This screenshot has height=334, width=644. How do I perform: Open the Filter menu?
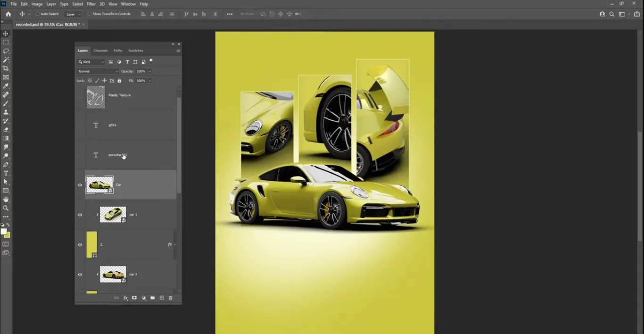click(x=91, y=4)
